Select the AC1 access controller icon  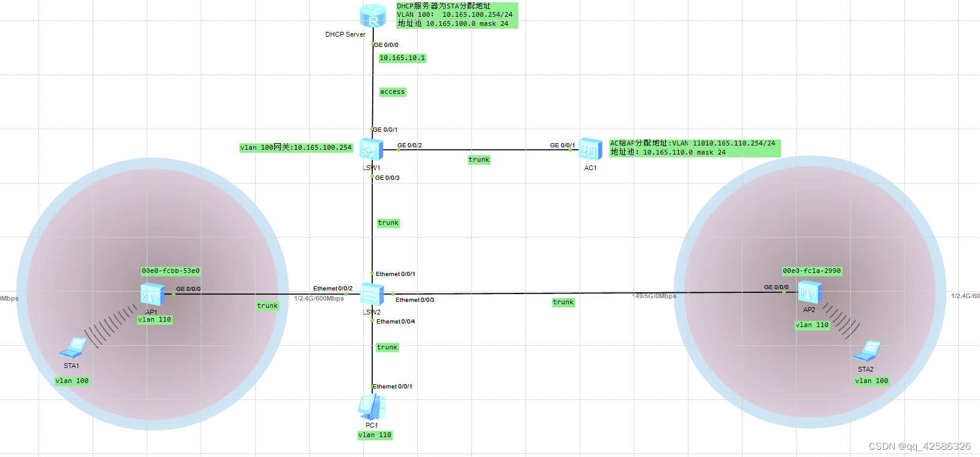[x=590, y=149]
